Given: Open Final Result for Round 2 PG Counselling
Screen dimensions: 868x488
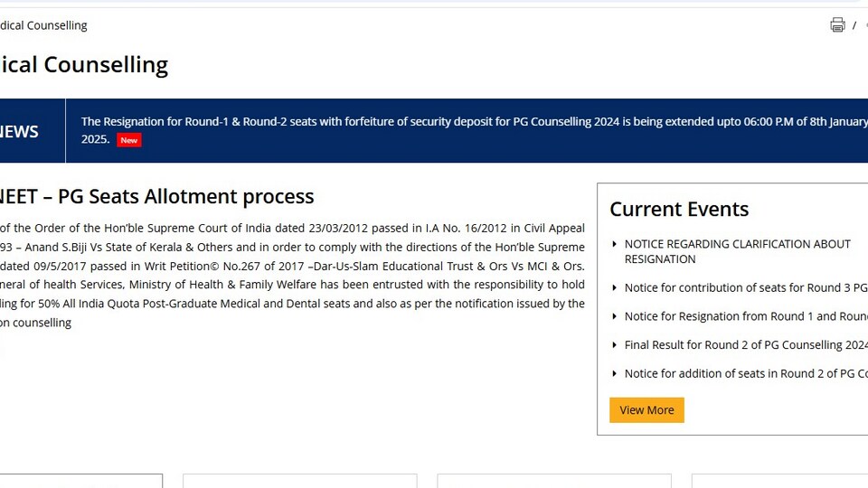Looking at the screenshot, I should [x=746, y=344].
